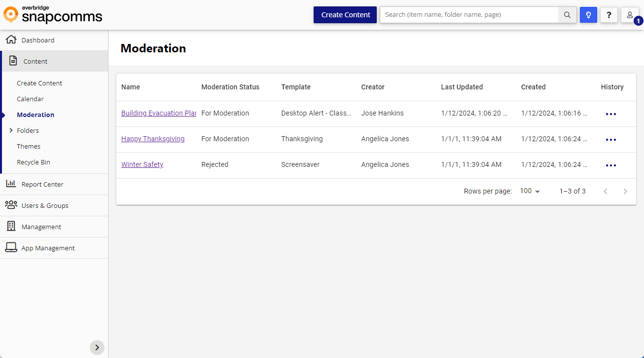Click into the search input field
The width and height of the screenshot is (644, 358).
[x=468, y=15]
